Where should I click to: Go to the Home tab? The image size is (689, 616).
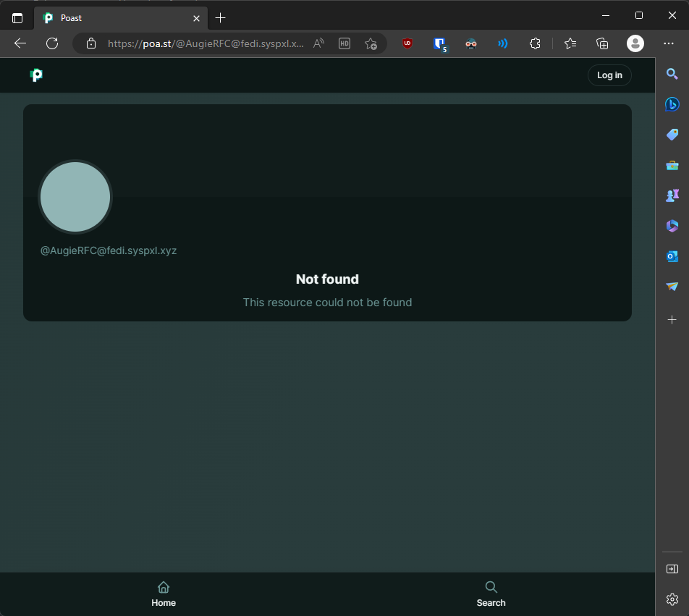pyautogui.click(x=164, y=594)
